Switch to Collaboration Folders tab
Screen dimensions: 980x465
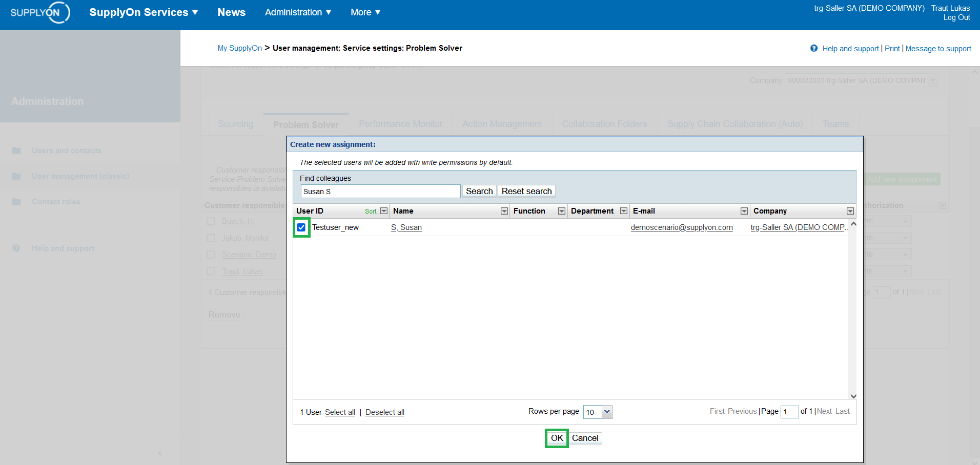tap(605, 124)
